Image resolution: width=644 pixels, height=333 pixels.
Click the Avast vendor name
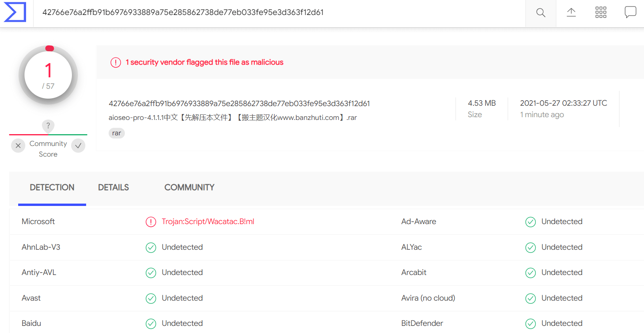[31, 298]
